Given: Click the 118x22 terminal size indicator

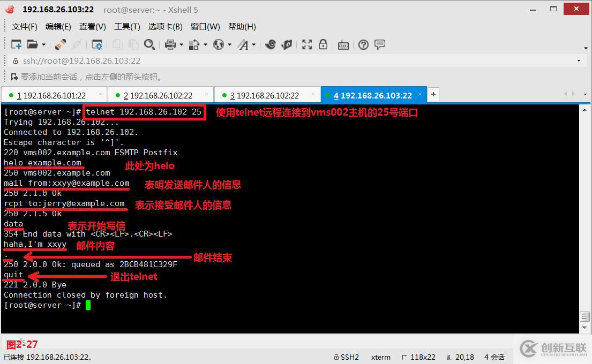Looking at the screenshot, I should click(x=418, y=357).
